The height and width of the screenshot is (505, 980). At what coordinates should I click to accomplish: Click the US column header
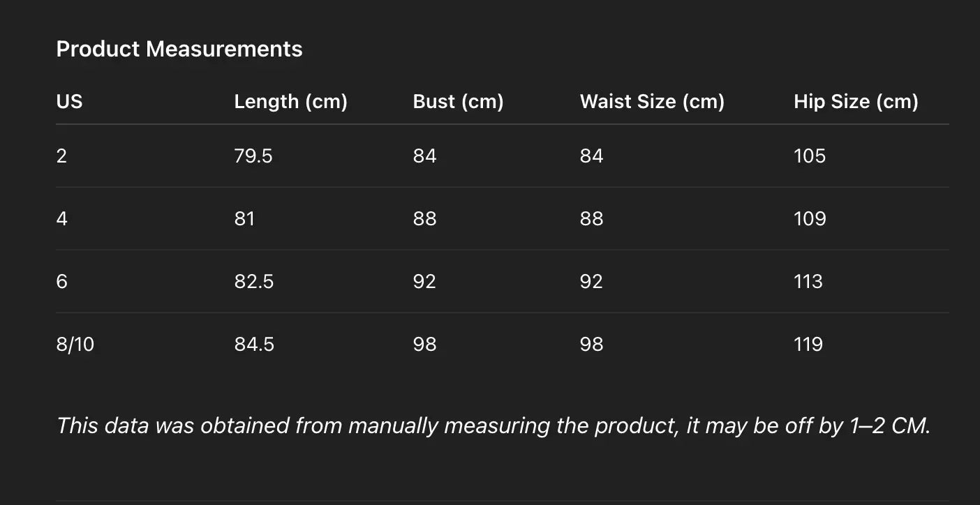[69, 102]
